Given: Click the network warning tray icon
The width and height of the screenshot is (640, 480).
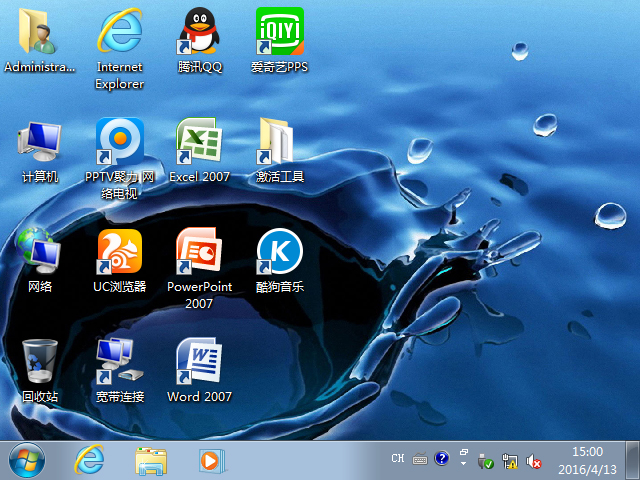Looking at the screenshot, I should [510, 461].
